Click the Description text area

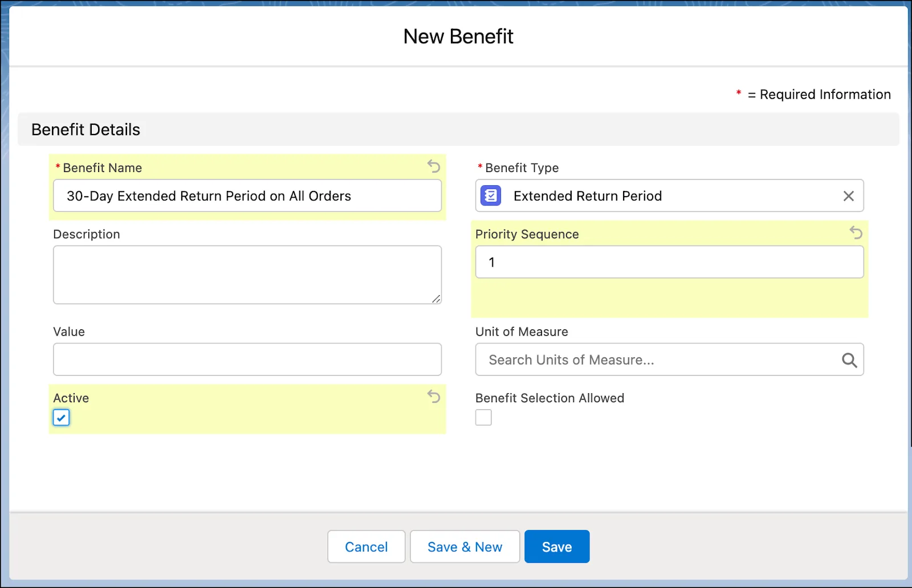247,274
